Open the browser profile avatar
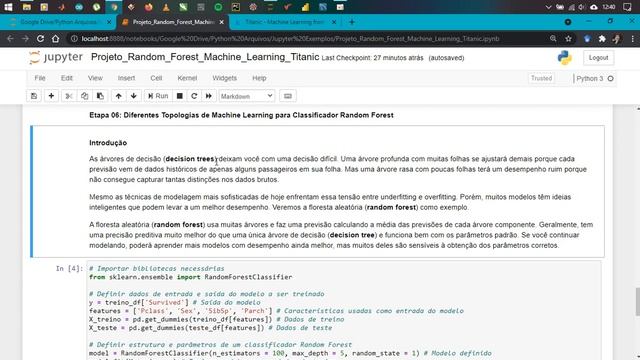The height and width of the screenshot is (360, 640). 617,39
